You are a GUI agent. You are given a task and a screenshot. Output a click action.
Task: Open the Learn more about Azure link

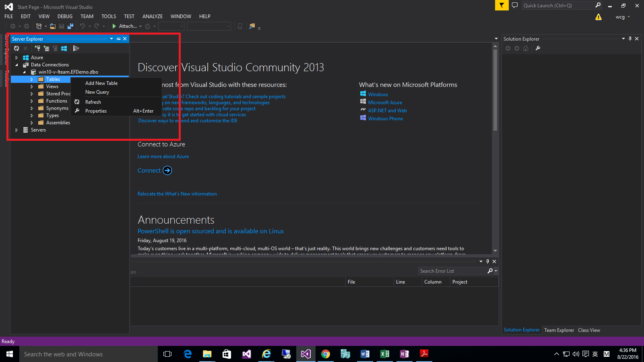pos(163,156)
